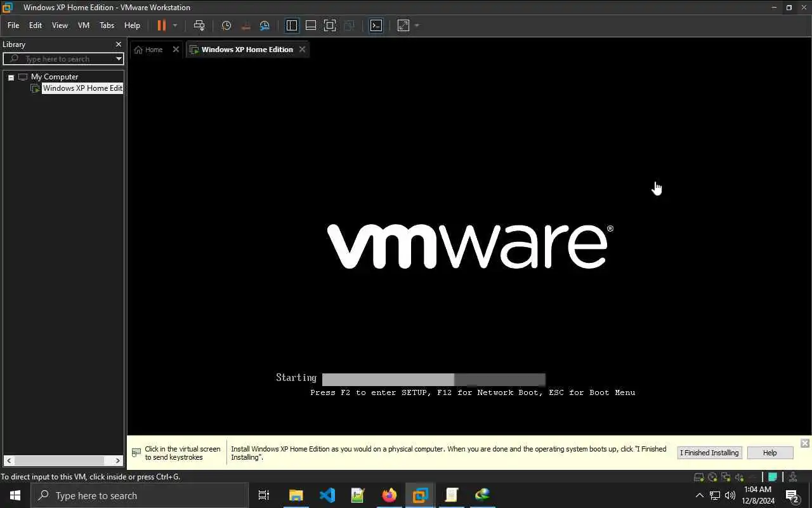Click the hard disk status icon
812x508 pixels.
698,477
